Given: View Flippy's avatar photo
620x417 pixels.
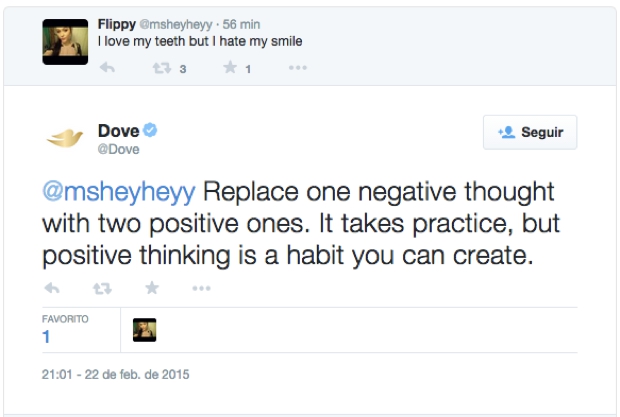Looking at the screenshot, I should pos(64,42).
